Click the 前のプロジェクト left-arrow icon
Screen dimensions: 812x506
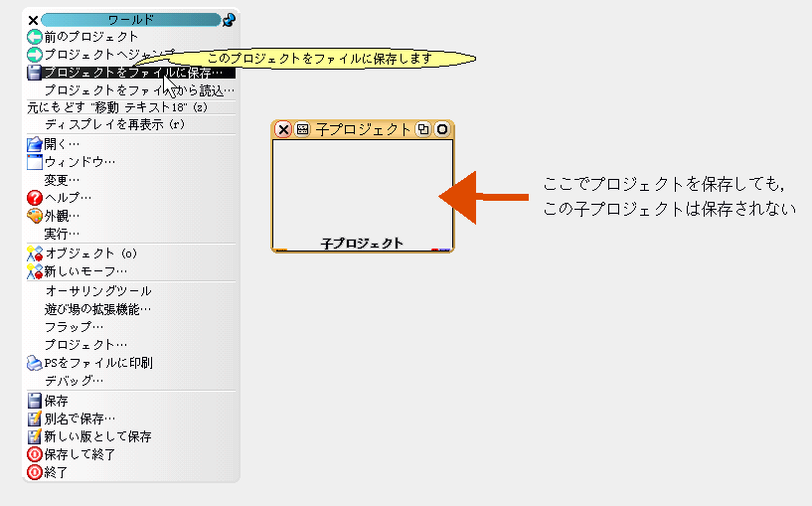35,37
